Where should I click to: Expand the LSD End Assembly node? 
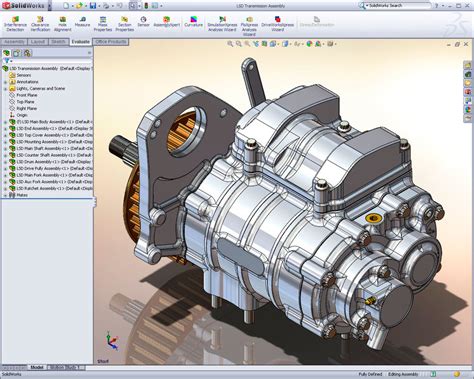(x=5, y=129)
